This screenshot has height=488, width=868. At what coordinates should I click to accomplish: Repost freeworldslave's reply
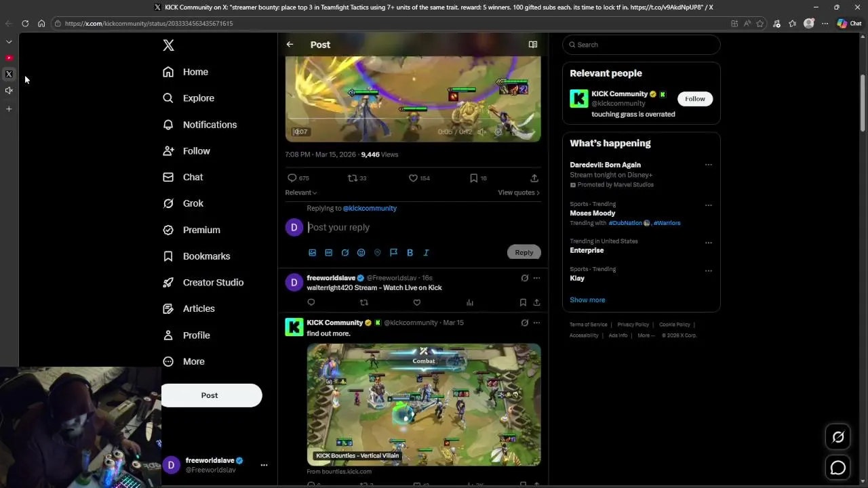tap(364, 303)
